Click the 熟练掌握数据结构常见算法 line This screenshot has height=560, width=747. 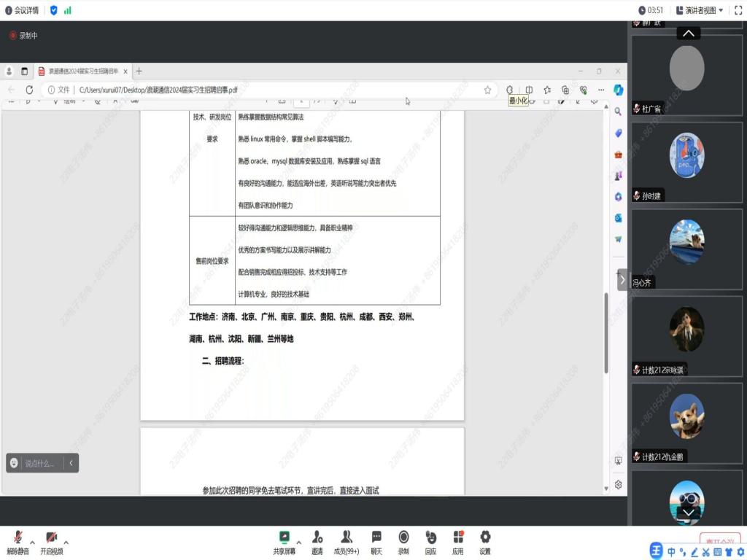pos(271,117)
